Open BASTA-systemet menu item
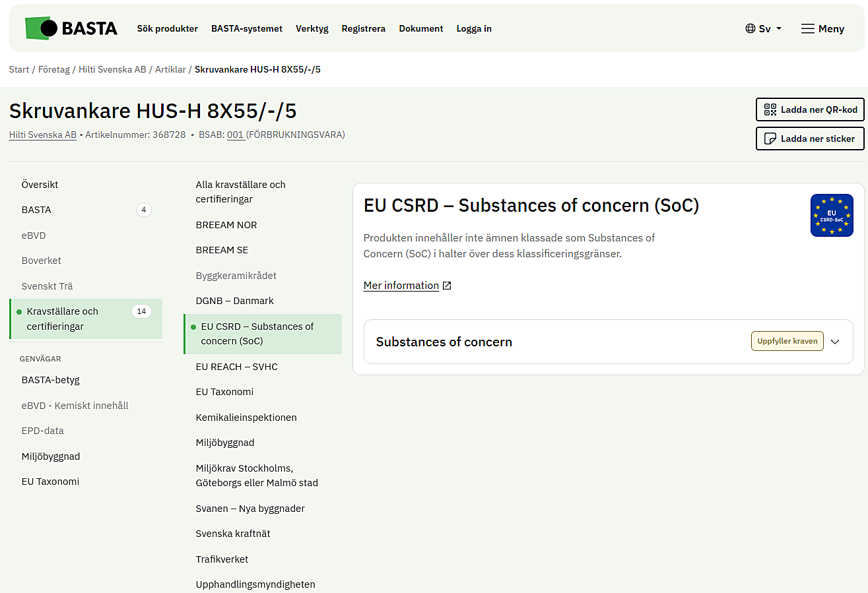This screenshot has width=868, height=593. pos(247,28)
